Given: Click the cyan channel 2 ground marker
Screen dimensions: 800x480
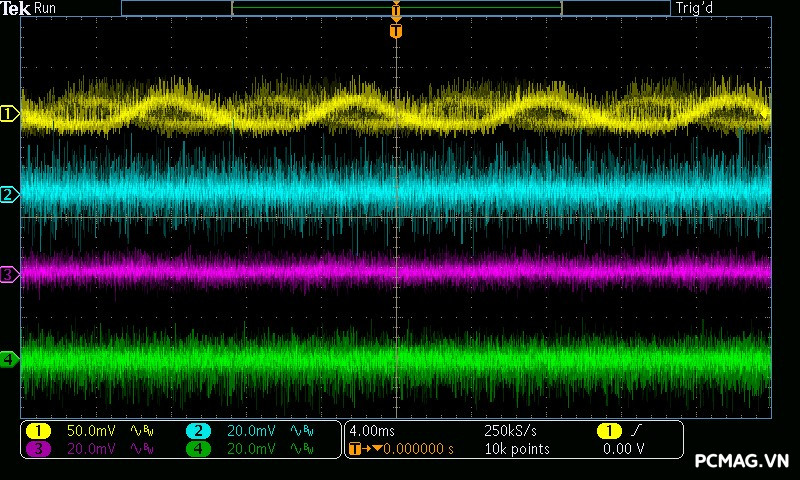Looking at the screenshot, I should (9, 194).
